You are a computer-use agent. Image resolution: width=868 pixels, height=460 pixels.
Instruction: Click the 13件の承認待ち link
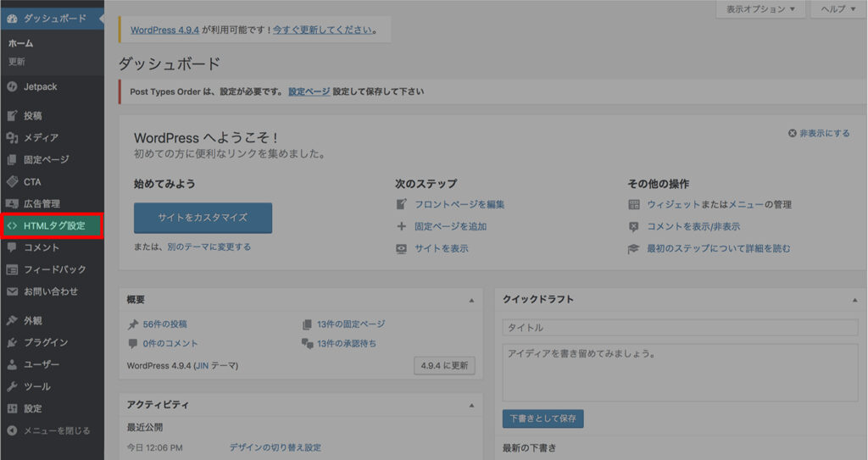tap(347, 344)
